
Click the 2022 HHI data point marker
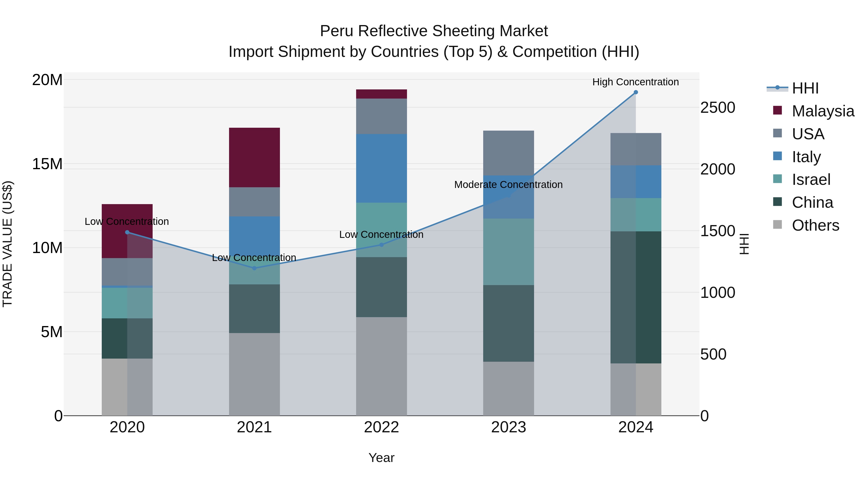[x=381, y=245]
